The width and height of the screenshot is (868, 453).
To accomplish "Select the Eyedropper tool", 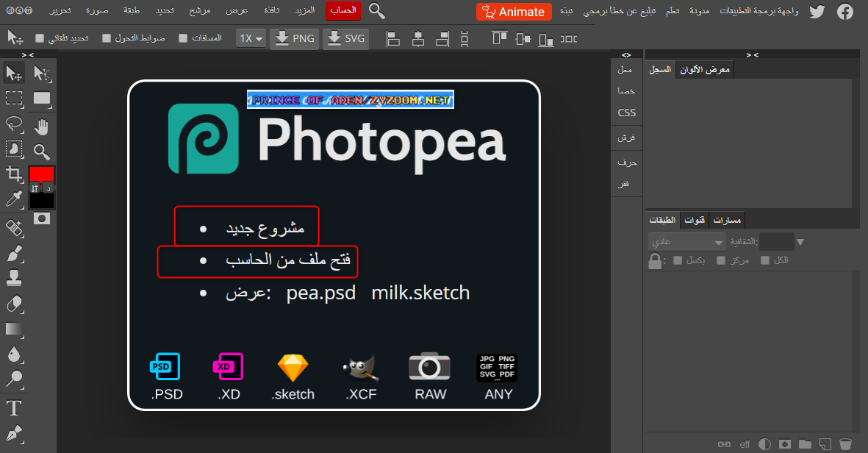I will coord(14,199).
